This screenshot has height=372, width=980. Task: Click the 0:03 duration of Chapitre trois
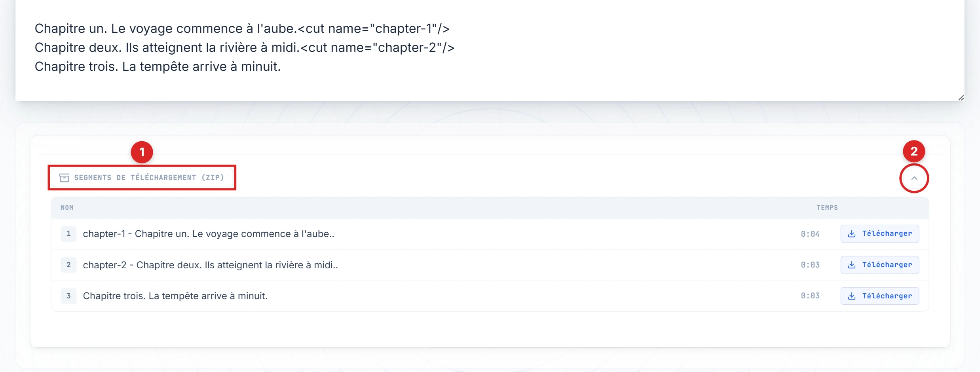tap(810, 296)
